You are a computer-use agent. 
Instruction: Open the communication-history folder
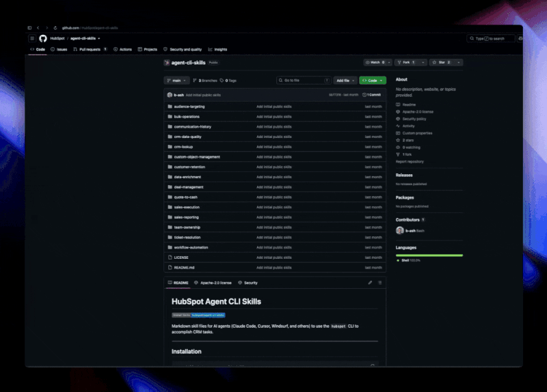pos(193,126)
